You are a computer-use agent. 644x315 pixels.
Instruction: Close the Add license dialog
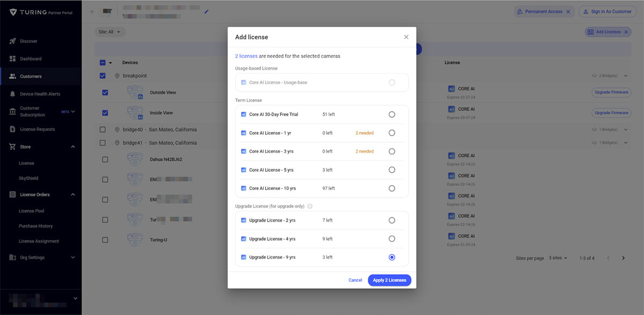coord(406,37)
